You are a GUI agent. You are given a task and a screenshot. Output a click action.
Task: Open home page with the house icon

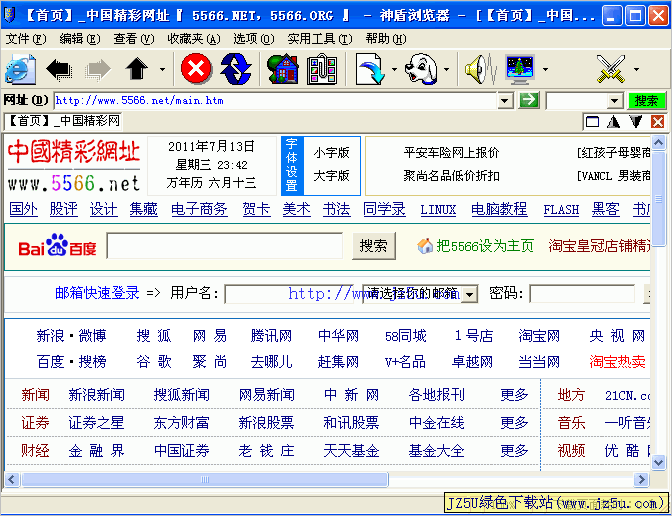pyautogui.click(x=283, y=69)
